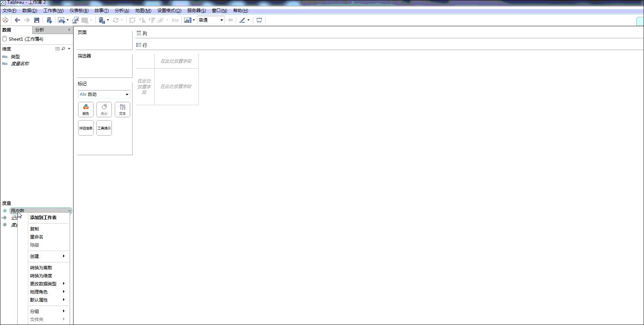Screen dimensions: 644x325
Task: Select the 类型 dimension field
Action: pos(15,57)
